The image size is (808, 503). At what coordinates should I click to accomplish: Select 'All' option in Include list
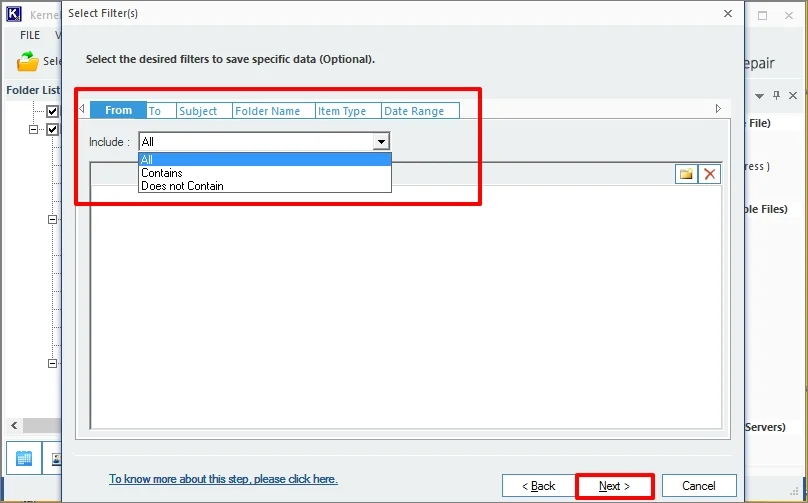265,160
